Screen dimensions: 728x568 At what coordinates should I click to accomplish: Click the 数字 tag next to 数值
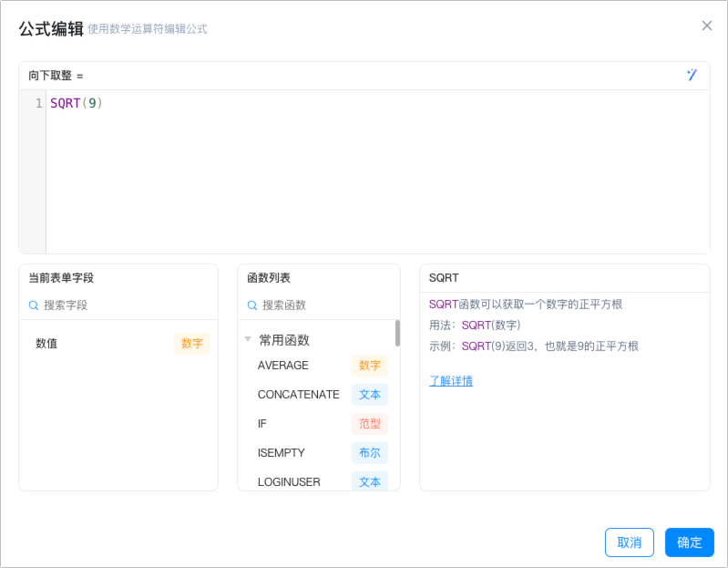point(192,343)
